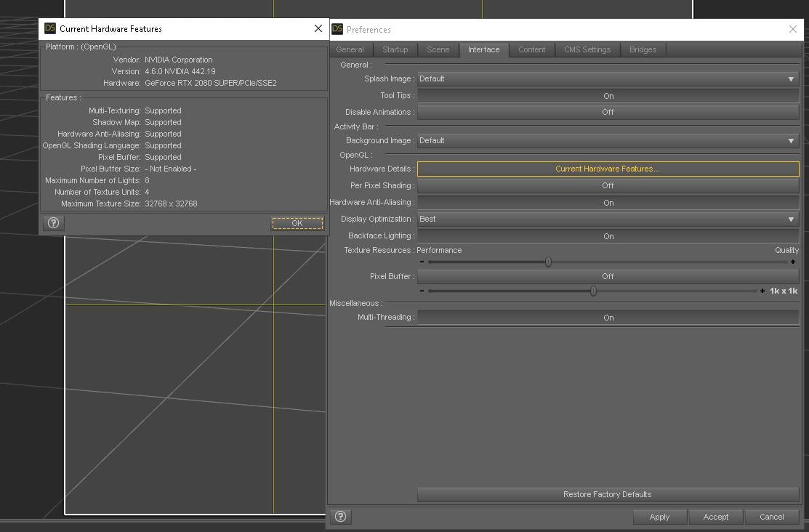This screenshot has width=809, height=532.
Task: Click Cancel in Preferences
Action: click(771, 517)
